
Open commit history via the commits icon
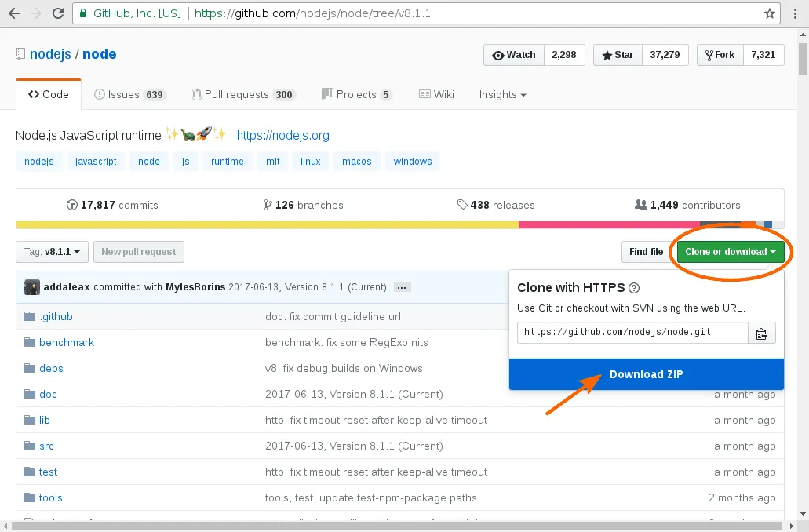(72, 204)
